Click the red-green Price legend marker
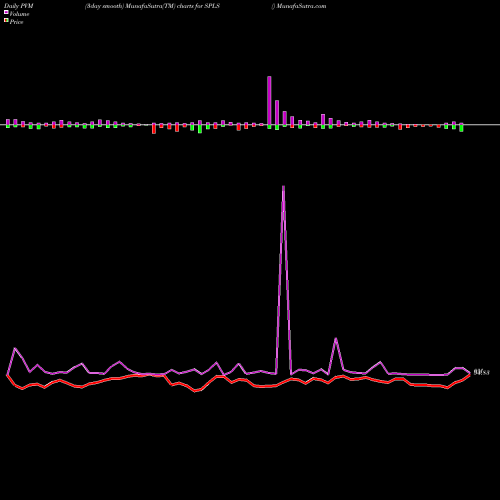The height and width of the screenshot is (500, 500). (6, 21)
